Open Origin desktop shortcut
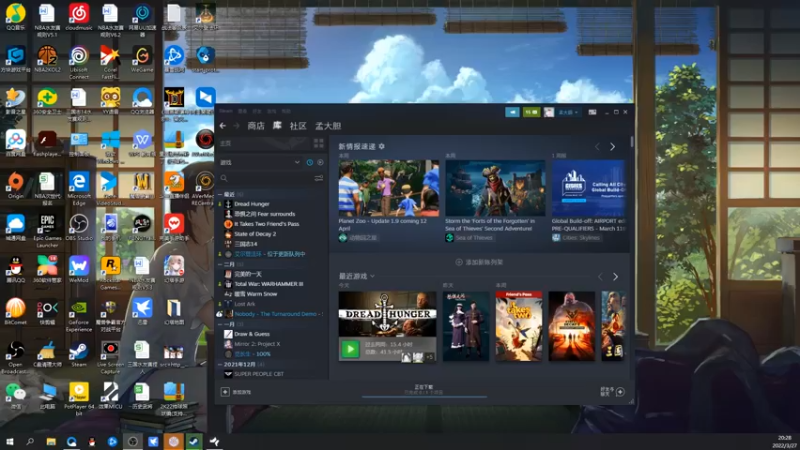Viewport: 800px width, 450px height. [15, 186]
